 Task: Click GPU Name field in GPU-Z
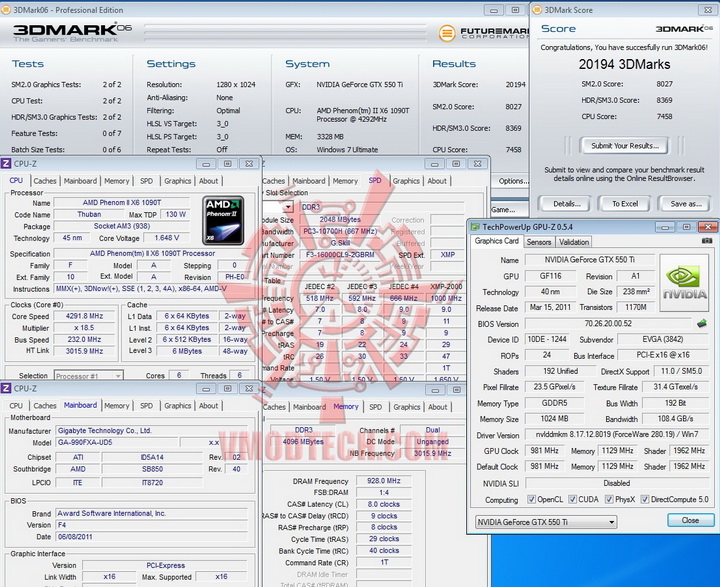pyautogui.click(x=590, y=260)
